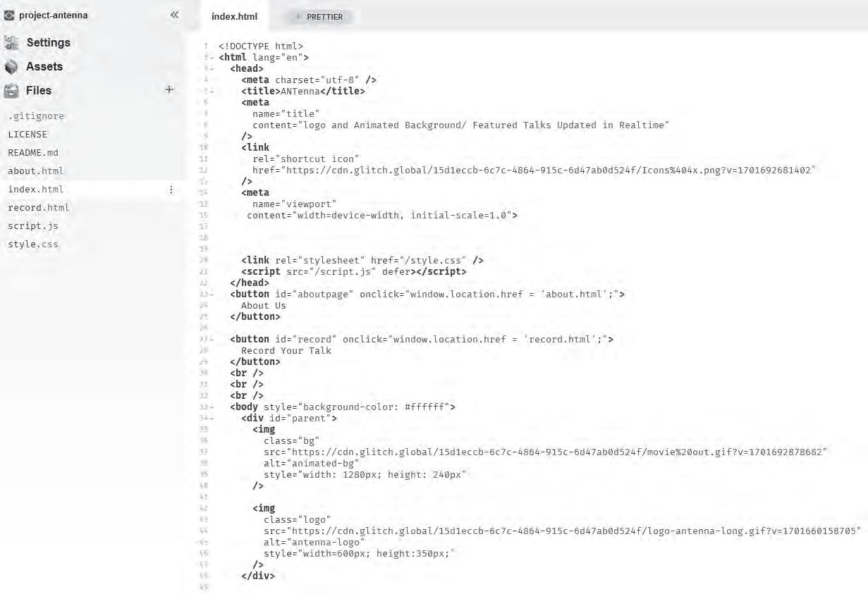Open record.html in the file list

[39, 208]
